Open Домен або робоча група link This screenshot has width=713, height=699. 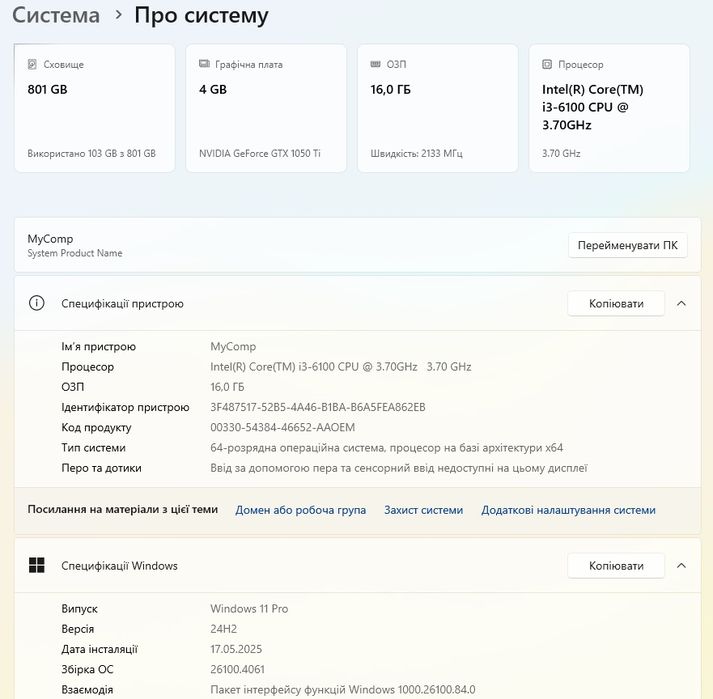tap(301, 510)
